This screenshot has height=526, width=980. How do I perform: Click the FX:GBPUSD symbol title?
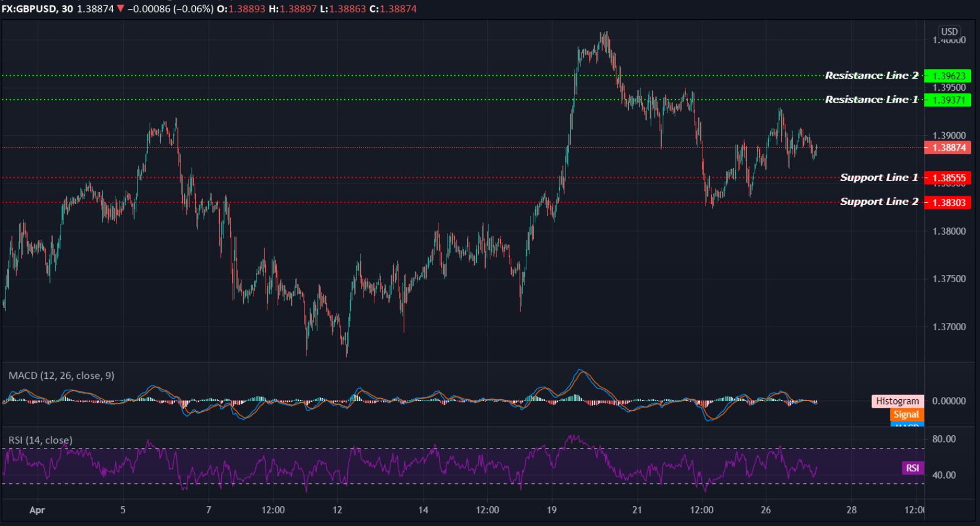(29, 9)
